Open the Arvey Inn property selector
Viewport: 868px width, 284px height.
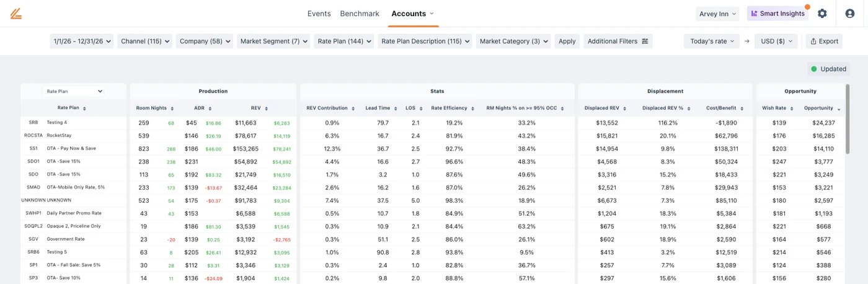point(717,14)
